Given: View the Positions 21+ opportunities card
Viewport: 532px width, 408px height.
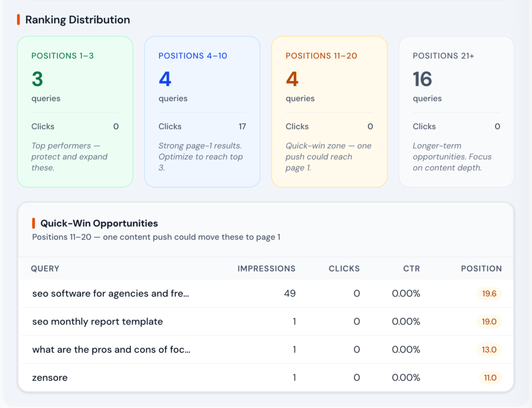Looking at the screenshot, I should pyautogui.click(x=456, y=111).
